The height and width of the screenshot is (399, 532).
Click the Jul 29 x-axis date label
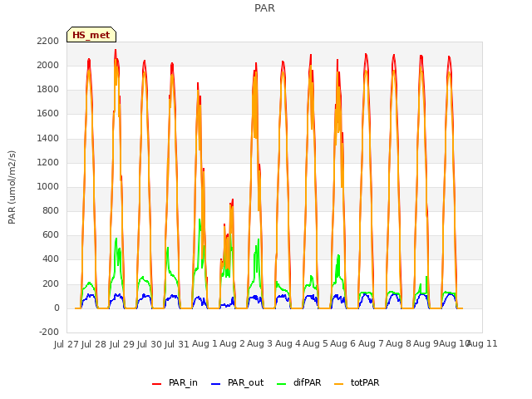tap(121, 344)
